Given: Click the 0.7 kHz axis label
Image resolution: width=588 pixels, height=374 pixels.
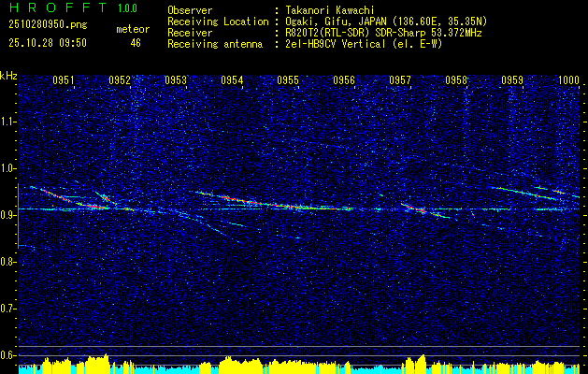Looking at the screenshot, I should (x=8, y=309).
